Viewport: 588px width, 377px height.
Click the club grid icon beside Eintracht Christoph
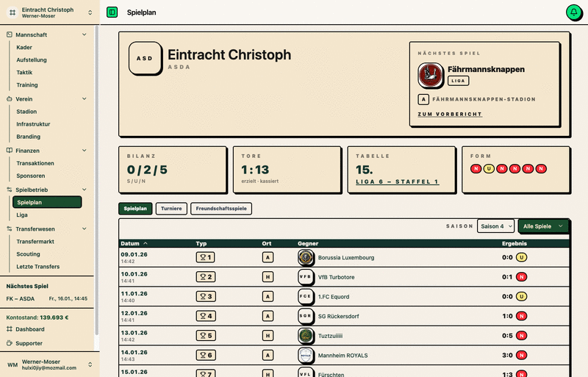pos(12,12)
